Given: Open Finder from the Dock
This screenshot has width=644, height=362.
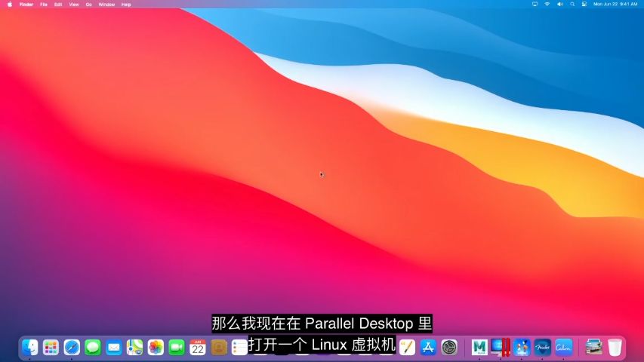Looking at the screenshot, I should (x=30, y=347).
